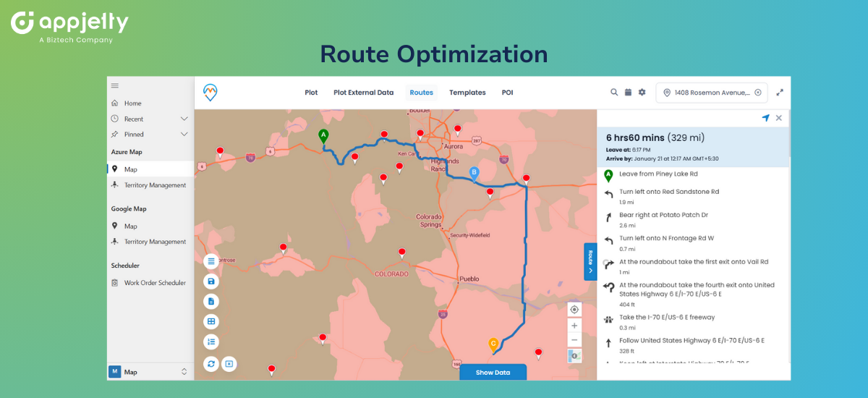This screenshot has height=398, width=868.
Task: Click the save floppy-disk button on the map
Action: coord(211,281)
